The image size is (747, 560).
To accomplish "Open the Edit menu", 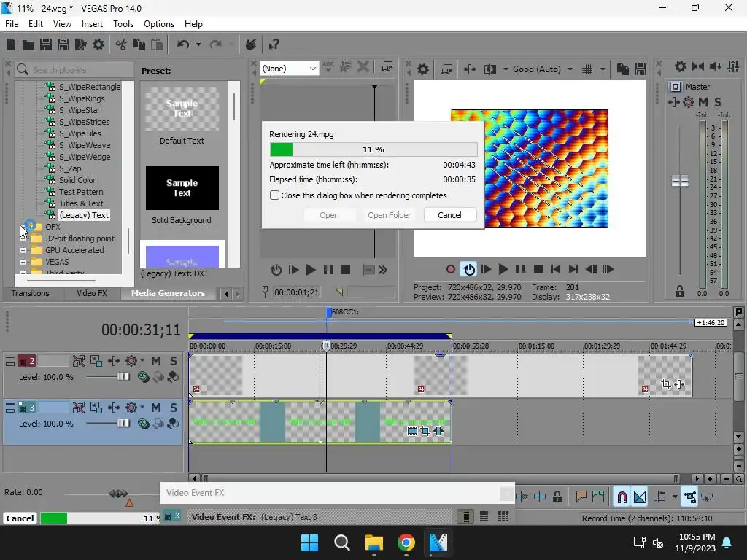I will [35, 24].
